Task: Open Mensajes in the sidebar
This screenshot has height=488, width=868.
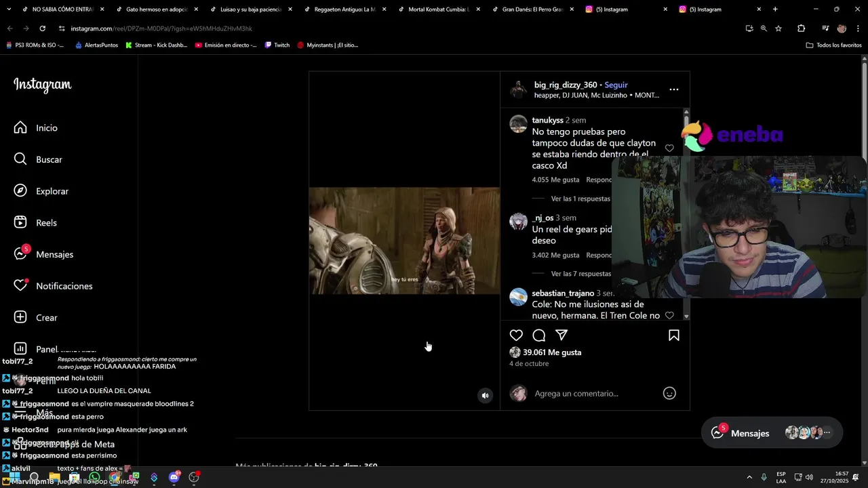Action: [44, 254]
